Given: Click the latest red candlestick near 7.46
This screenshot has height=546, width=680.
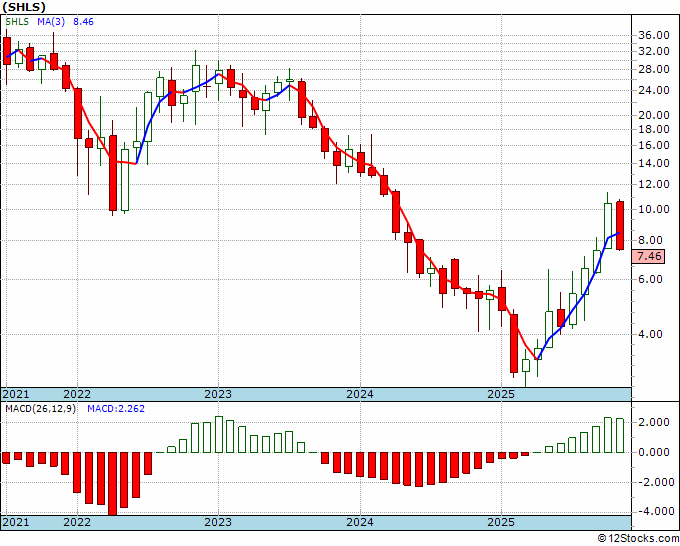Looking at the screenshot, I should click(x=620, y=226).
